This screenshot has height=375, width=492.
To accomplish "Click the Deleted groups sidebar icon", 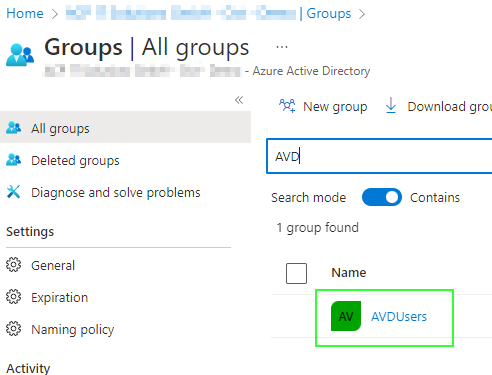I will [14, 160].
